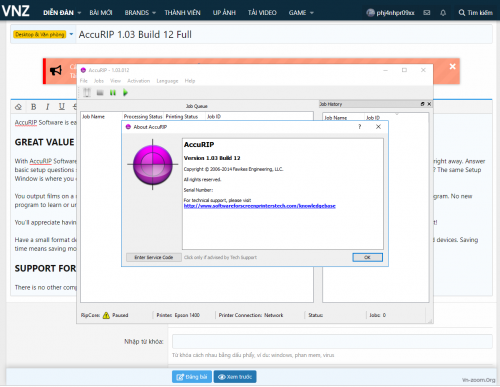Click the Tìm kiếm search link
Screen dimensions: 500x387
(x=476, y=13)
